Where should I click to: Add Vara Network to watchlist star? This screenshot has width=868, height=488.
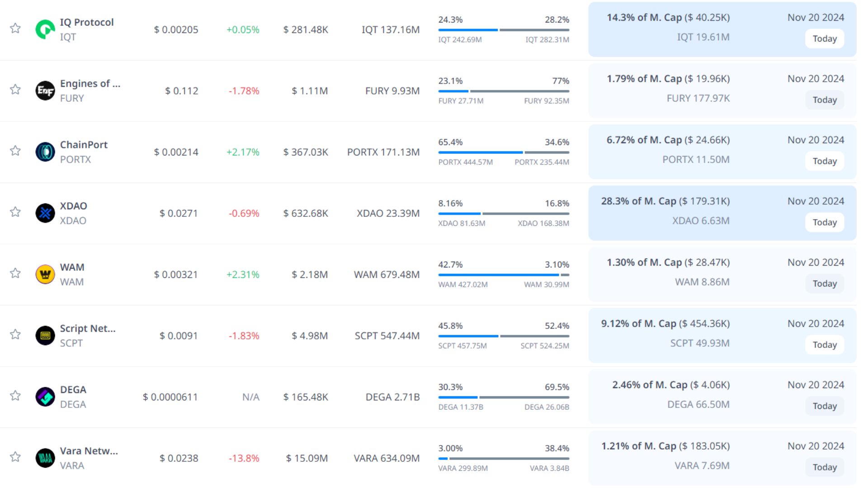pyautogui.click(x=15, y=457)
